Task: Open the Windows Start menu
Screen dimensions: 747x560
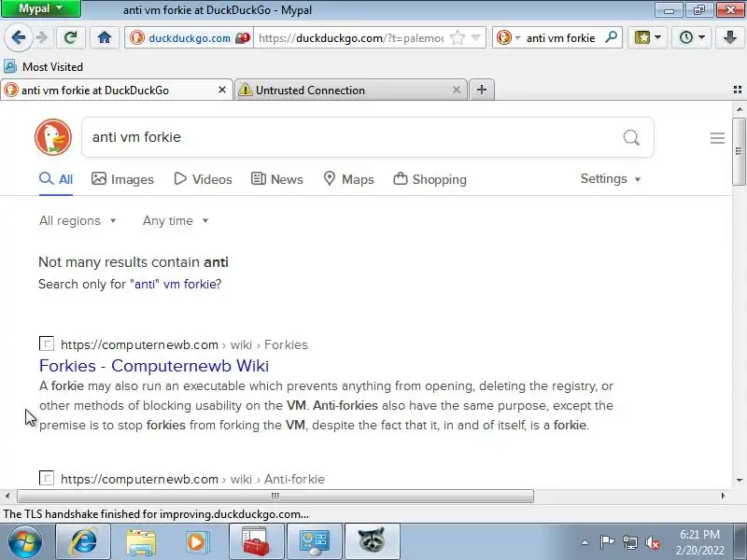Action: point(25,542)
